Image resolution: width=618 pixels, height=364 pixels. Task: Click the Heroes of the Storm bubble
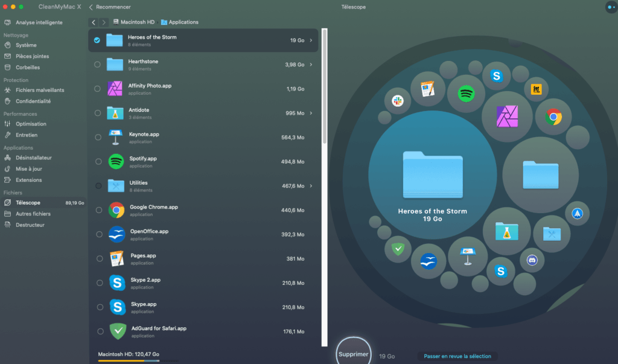[x=432, y=175]
